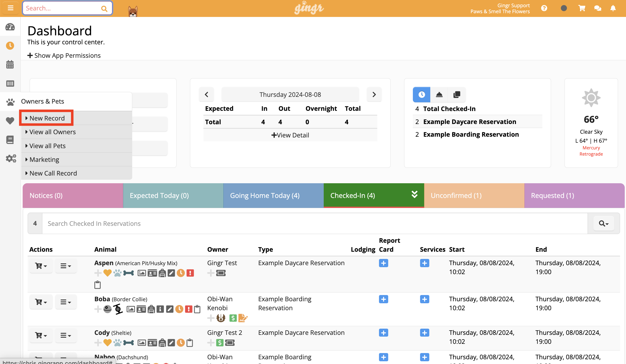Click the paw Owners & Pets icon
The image size is (626, 364).
[10, 102]
